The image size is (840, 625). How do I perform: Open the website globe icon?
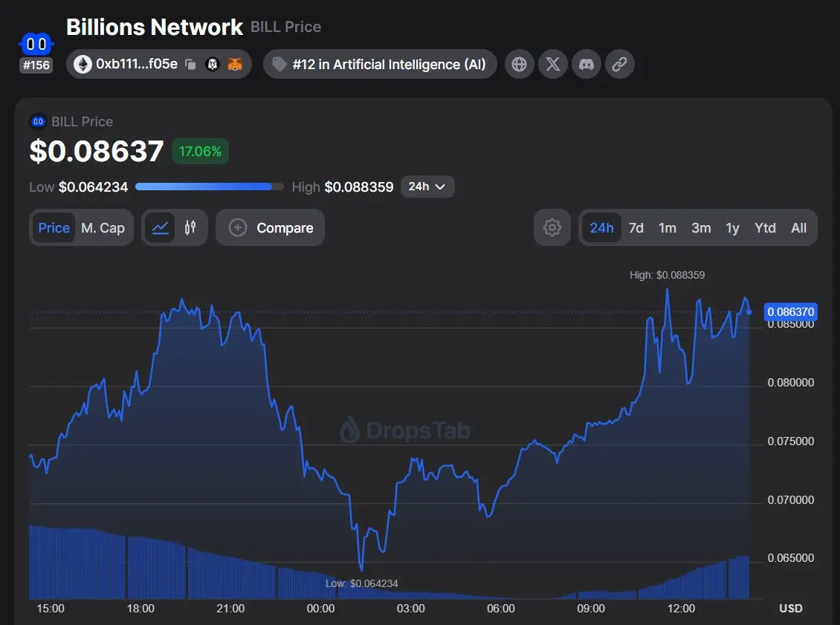[519, 64]
